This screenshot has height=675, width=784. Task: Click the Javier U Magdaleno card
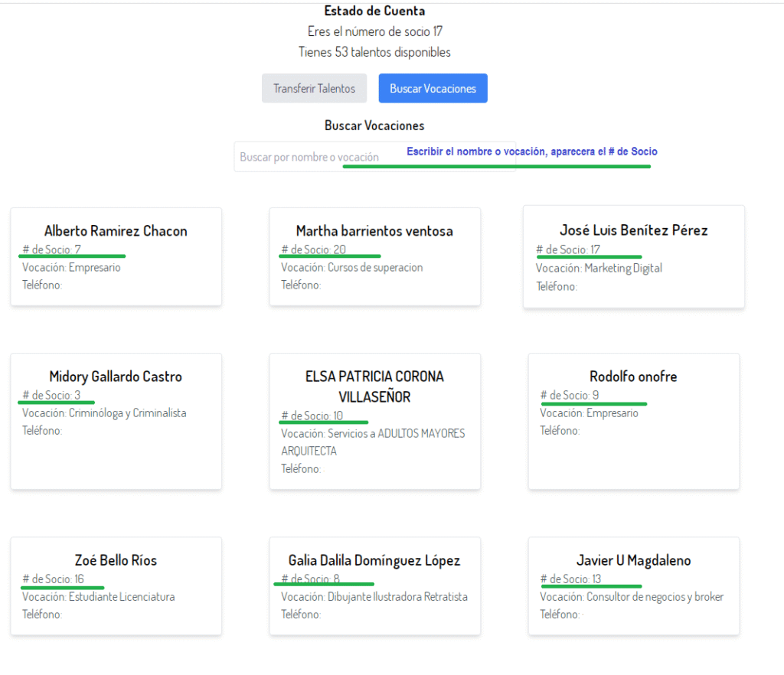(633, 585)
